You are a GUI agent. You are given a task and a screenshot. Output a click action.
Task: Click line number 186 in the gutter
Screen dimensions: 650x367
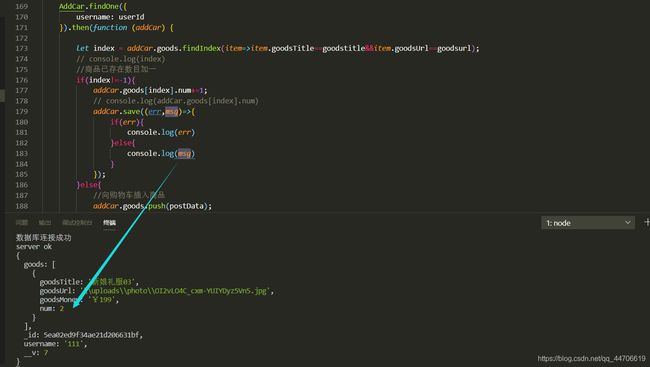(x=22, y=185)
